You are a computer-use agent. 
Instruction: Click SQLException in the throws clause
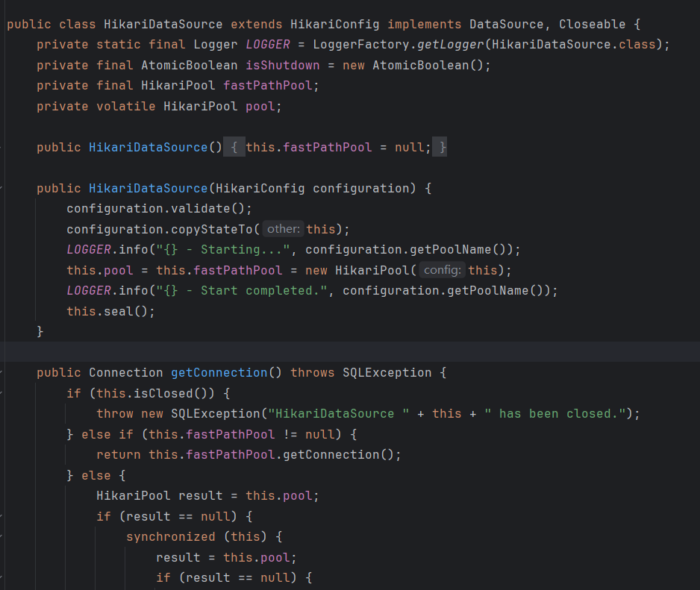pyautogui.click(x=387, y=373)
